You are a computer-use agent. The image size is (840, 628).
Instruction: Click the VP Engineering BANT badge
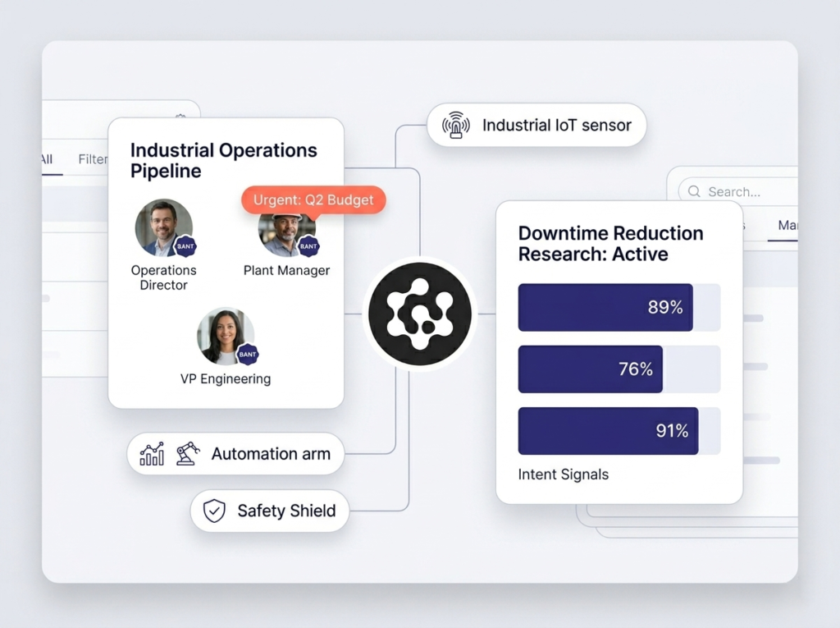tap(248, 355)
